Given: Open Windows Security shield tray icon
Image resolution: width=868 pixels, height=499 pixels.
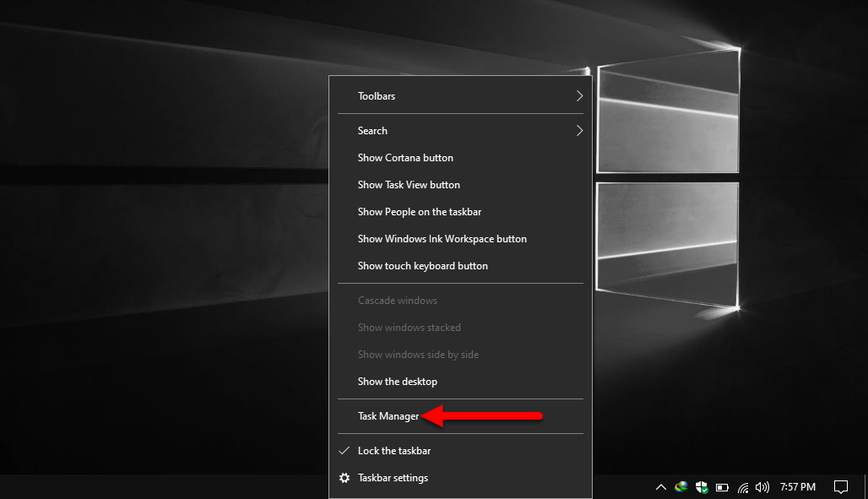Looking at the screenshot, I should (x=702, y=487).
